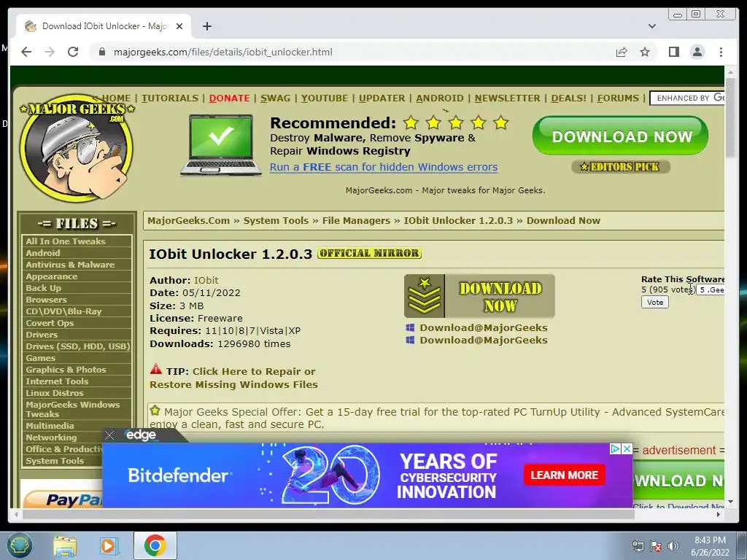This screenshot has height=560, width=747.
Task: Open the ANDROID menu link
Action: (x=439, y=98)
